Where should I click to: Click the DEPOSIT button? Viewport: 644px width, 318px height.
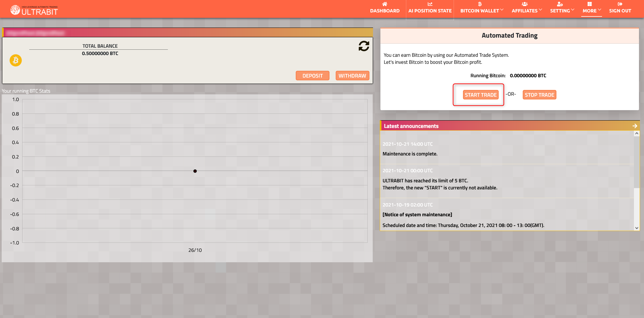312,76
